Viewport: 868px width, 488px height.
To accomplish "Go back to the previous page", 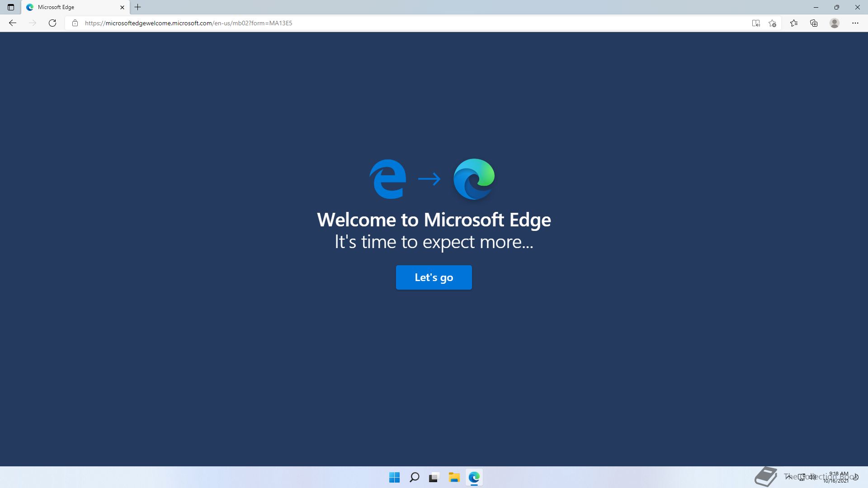I will pos(13,23).
